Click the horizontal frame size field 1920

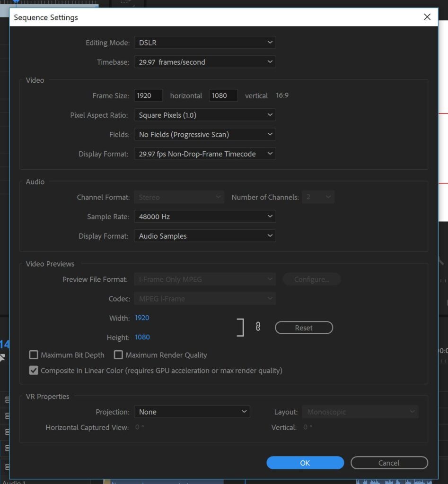coord(148,95)
